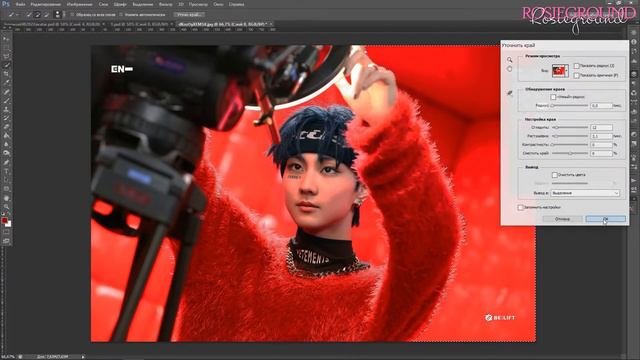The image size is (640, 360).
Task: Adjust the Feather slider
Action: pyautogui.click(x=569, y=136)
